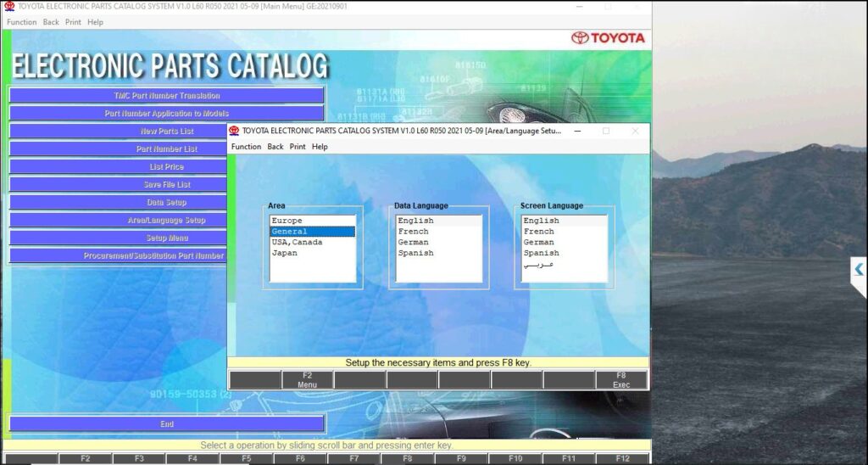The image size is (868, 465).
Task: Open Print menu in Main Menu window
Action: 73,22
